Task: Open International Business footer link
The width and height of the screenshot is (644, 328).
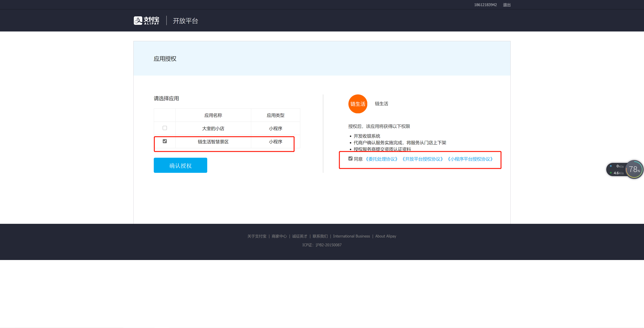Action: (351, 236)
